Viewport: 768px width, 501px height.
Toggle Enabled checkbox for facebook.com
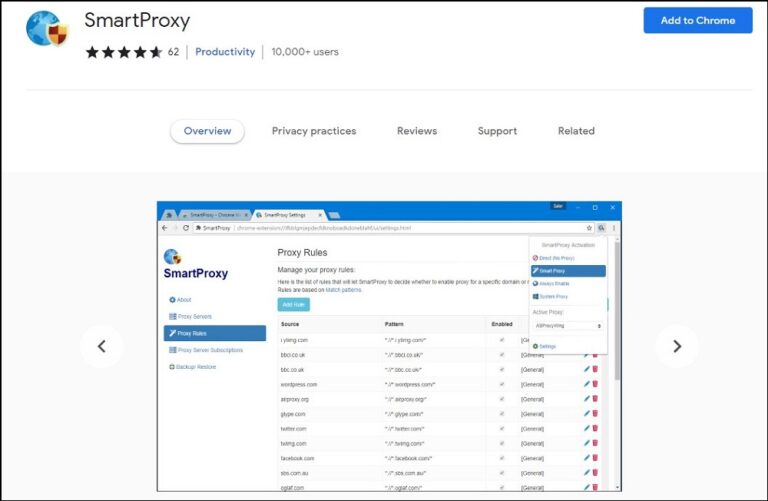501,458
